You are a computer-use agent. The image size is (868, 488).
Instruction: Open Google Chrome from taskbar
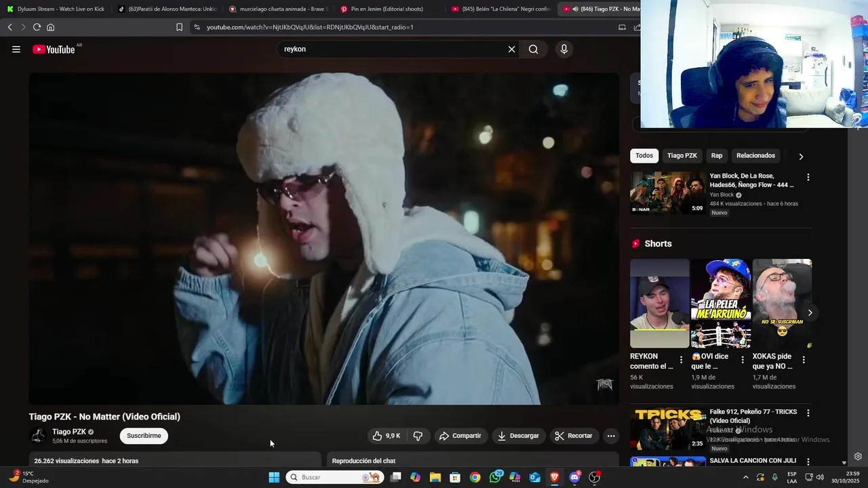475,477
